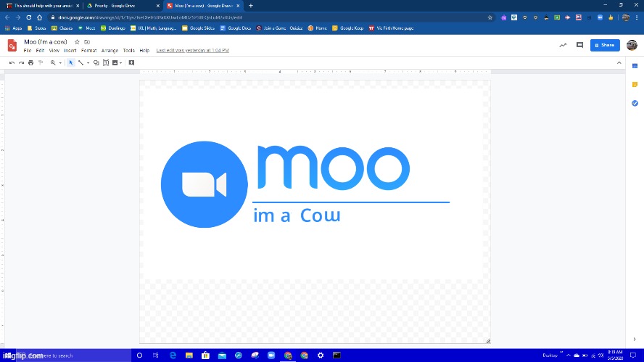
Task: Expand the Line tool options arrow
Action: [x=88, y=63]
